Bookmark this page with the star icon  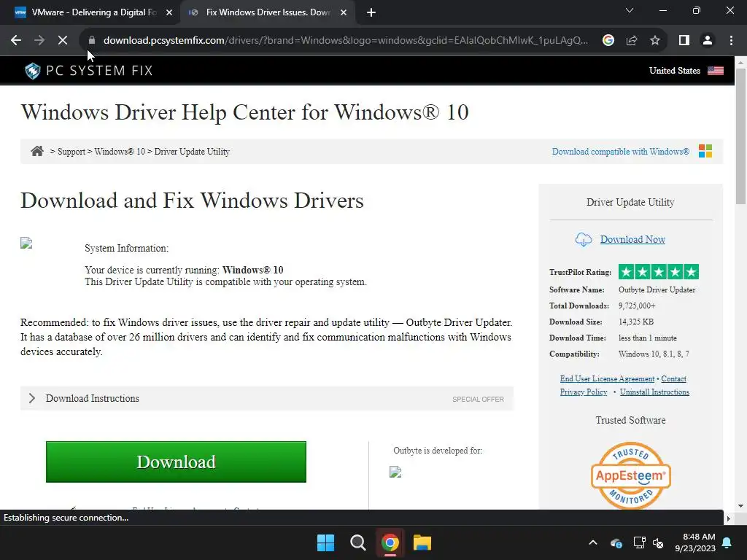(655, 41)
